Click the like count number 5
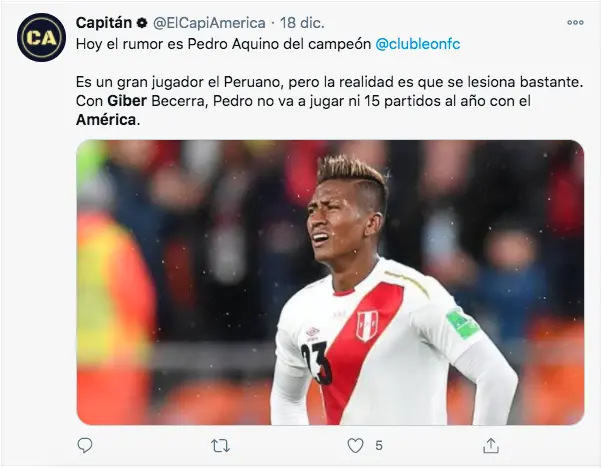The height and width of the screenshot is (468, 601). [379, 446]
